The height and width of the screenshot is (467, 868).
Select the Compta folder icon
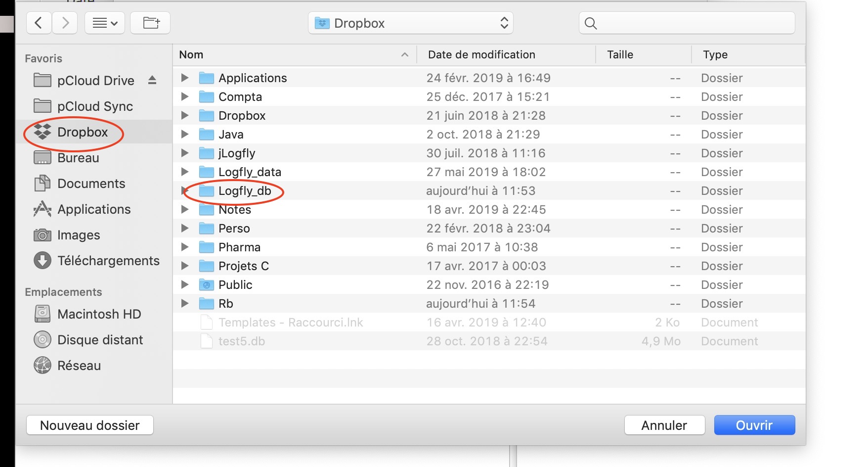coord(206,96)
